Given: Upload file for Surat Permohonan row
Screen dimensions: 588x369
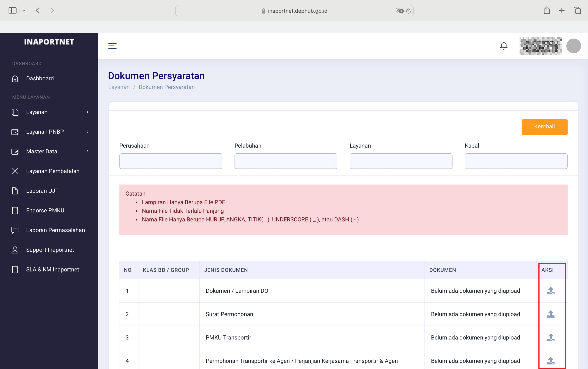Looking at the screenshot, I should point(550,314).
